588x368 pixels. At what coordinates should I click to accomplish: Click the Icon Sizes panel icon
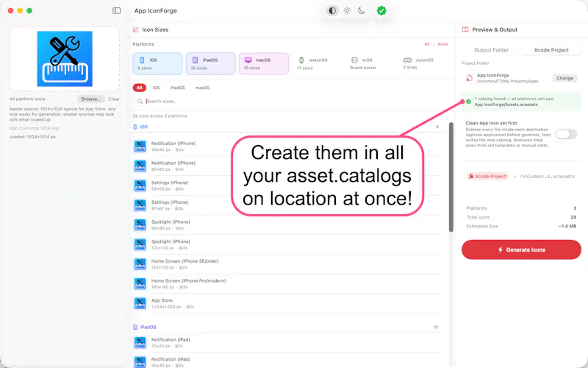136,29
